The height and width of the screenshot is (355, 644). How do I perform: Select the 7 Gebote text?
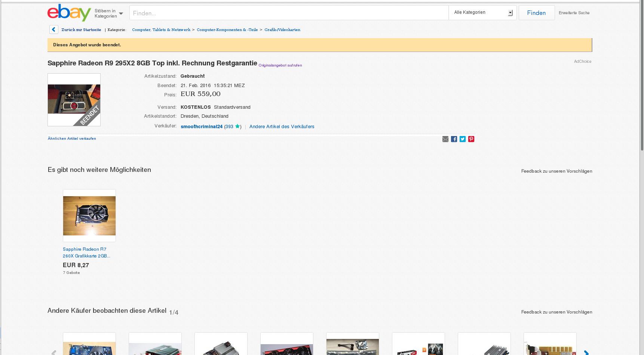[71, 273]
